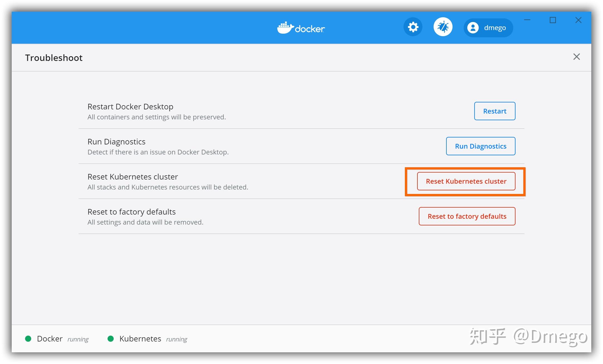Click the Reset to factory defaults row title
The width and height of the screenshot is (603, 364).
point(131,212)
